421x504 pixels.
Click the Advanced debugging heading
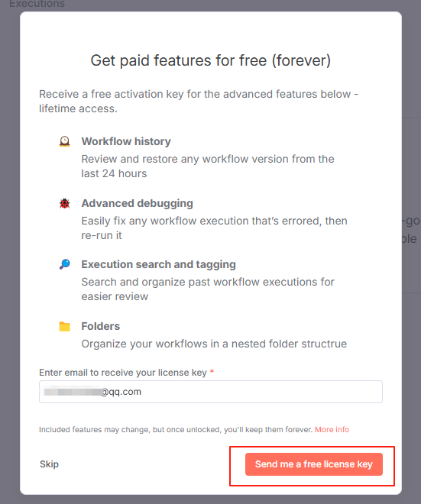[137, 203]
